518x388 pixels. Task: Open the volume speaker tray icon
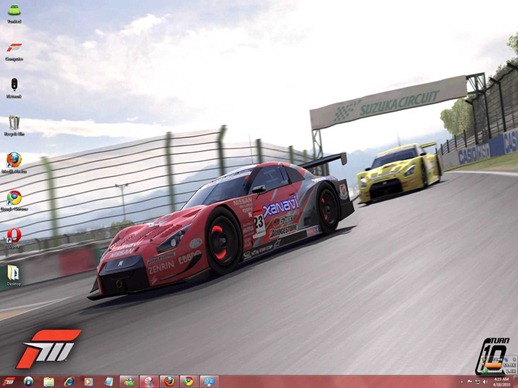pos(485,381)
